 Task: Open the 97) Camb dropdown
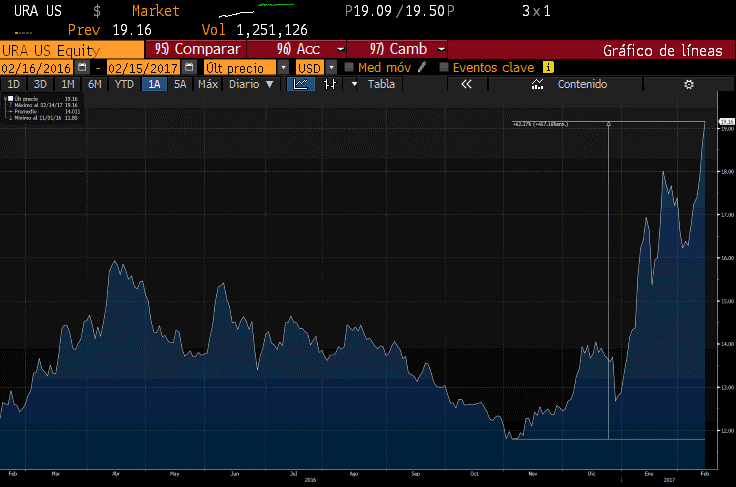point(441,49)
